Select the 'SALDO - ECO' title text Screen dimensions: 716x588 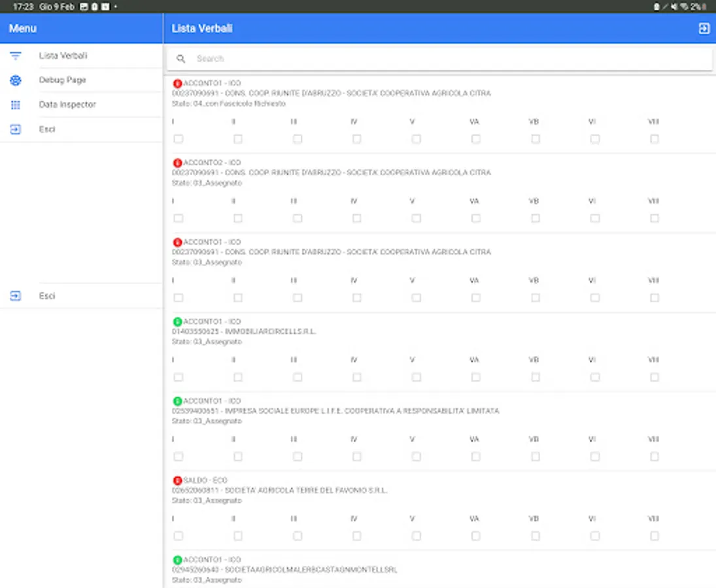coord(205,480)
